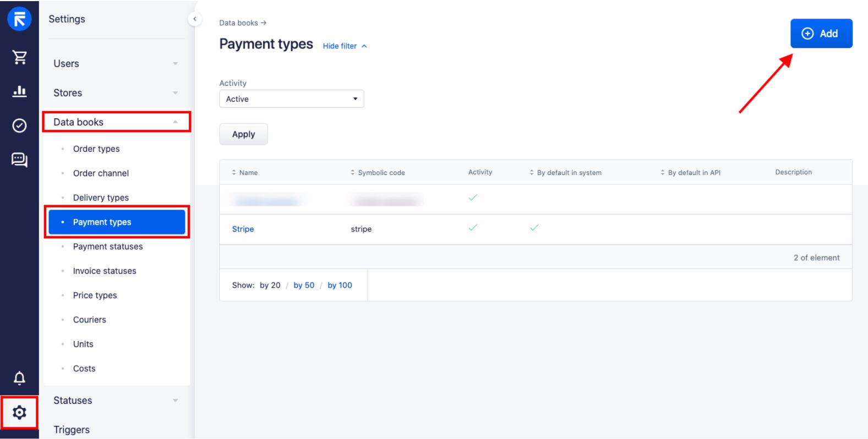Open the settings gear icon

pos(19,412)
